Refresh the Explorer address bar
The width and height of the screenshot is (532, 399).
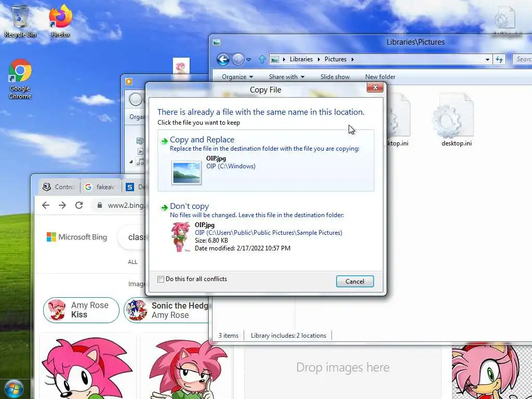pos(499,59)
